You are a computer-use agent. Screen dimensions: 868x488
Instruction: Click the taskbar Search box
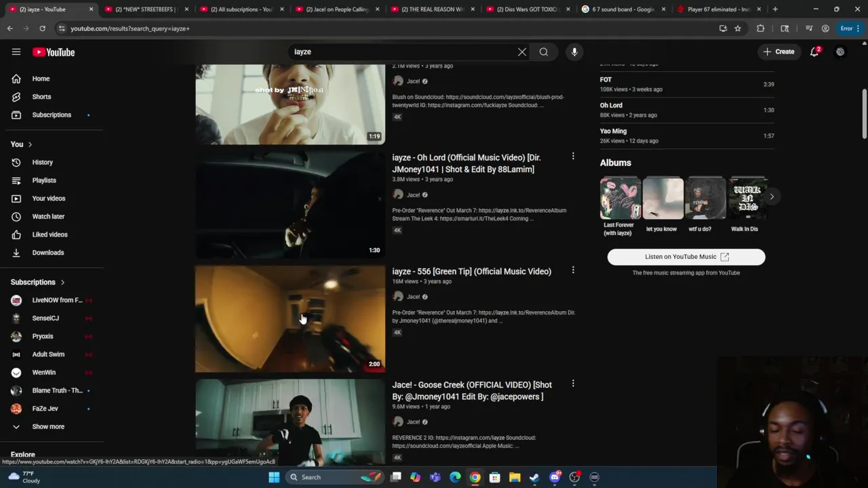(x=334, y=477)
